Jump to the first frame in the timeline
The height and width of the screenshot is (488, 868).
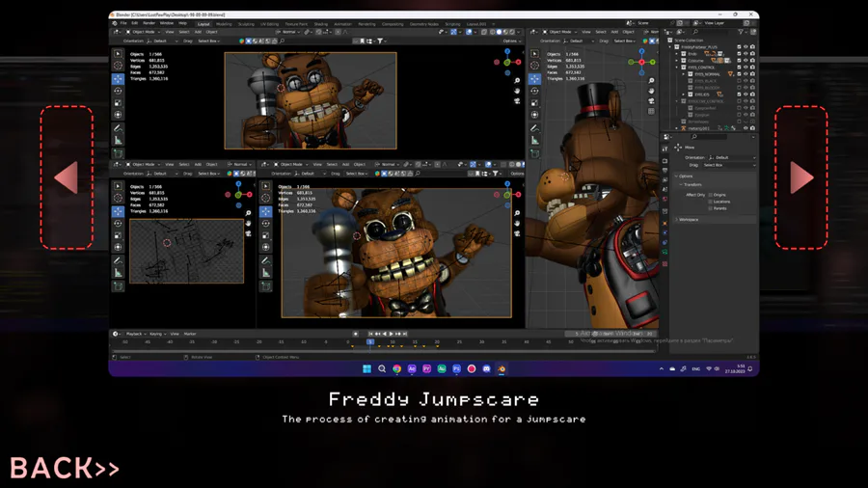tap(371, 334)
